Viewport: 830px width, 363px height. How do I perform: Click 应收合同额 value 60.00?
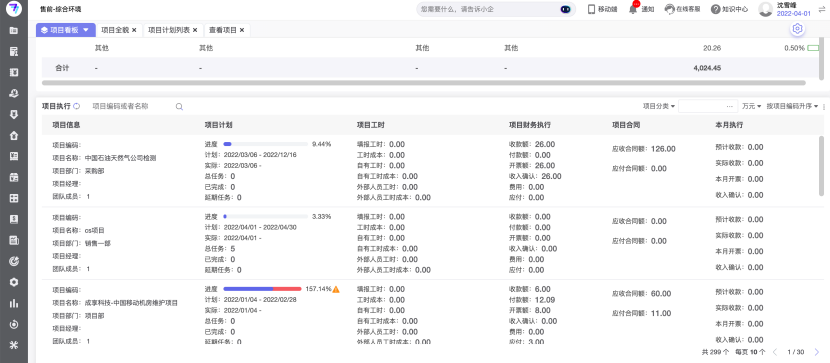(x=661, y=294)
